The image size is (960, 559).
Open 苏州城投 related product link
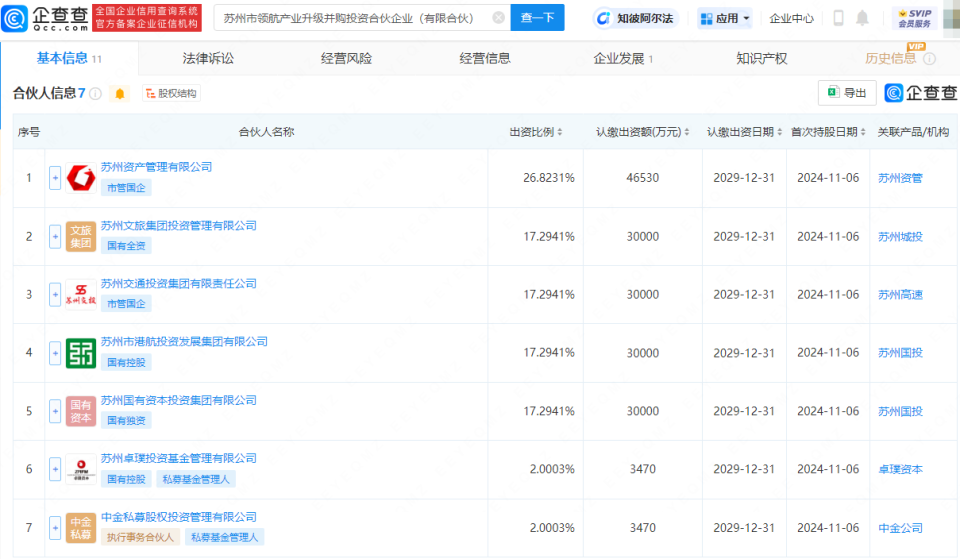point(900,236)
